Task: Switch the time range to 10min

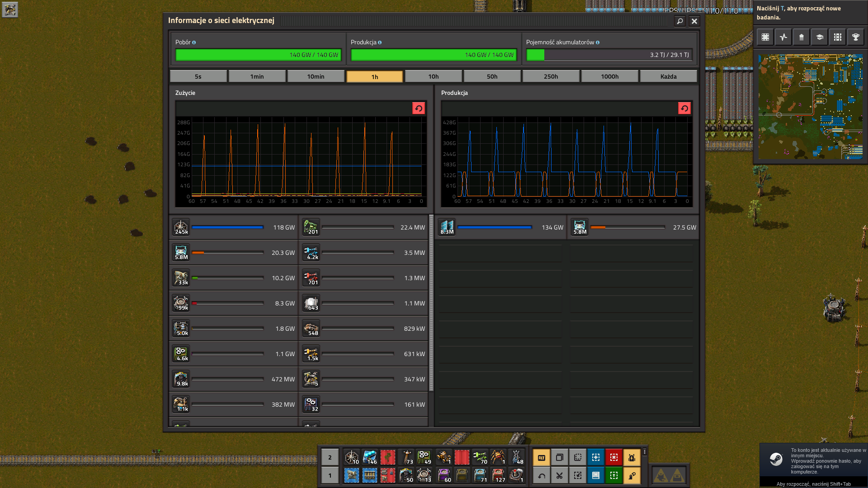Action: (316, 76)
